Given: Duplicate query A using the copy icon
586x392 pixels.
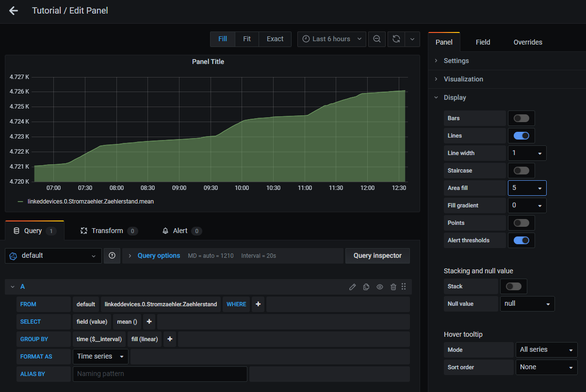Looking at the screenshot, I should click(366, 286).
